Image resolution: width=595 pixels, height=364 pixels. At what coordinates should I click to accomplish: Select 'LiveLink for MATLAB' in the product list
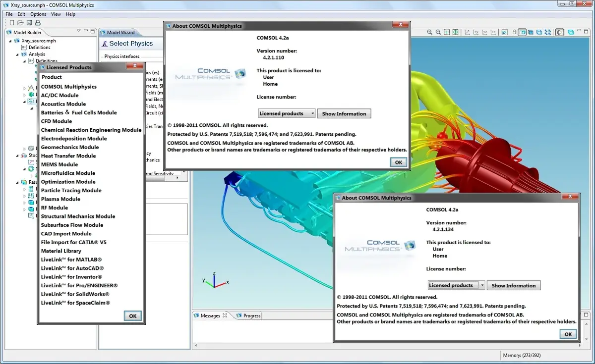(x=71, y=260)
